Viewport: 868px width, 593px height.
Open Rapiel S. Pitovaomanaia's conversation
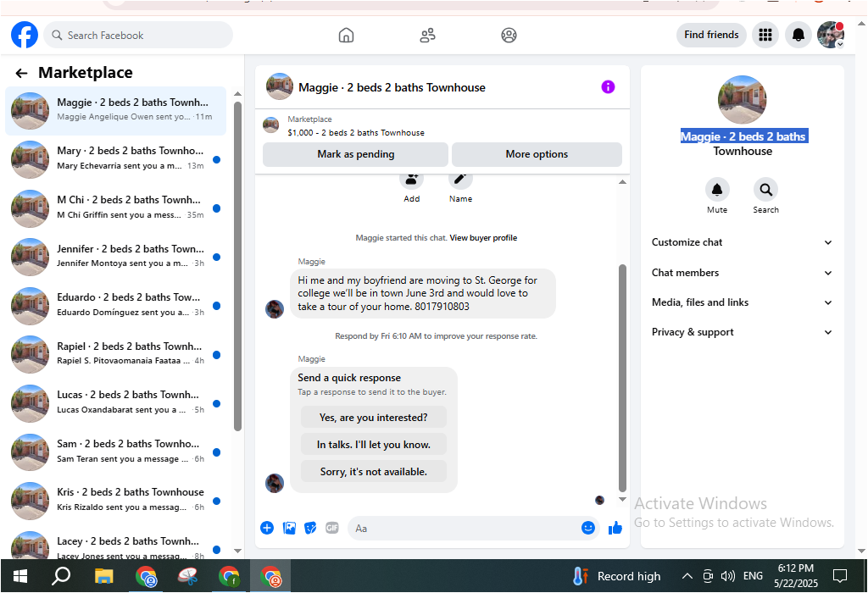click(115, 355)
